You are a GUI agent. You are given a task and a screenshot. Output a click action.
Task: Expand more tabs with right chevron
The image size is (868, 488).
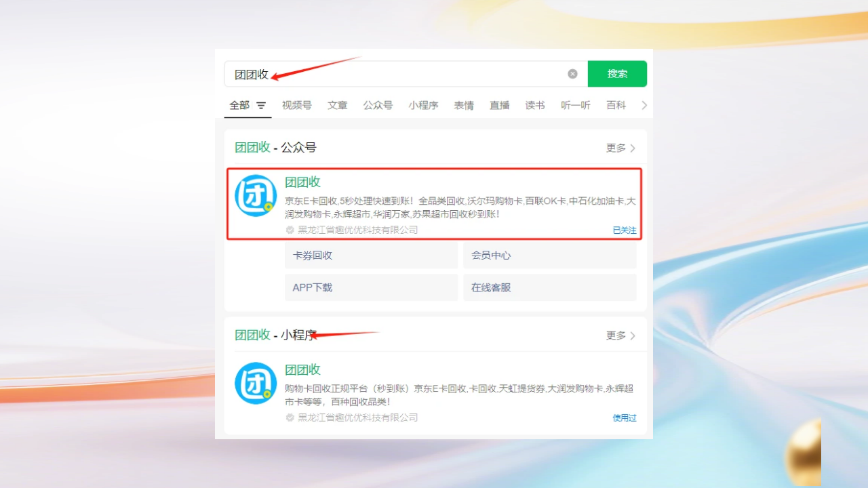[644, 105]
